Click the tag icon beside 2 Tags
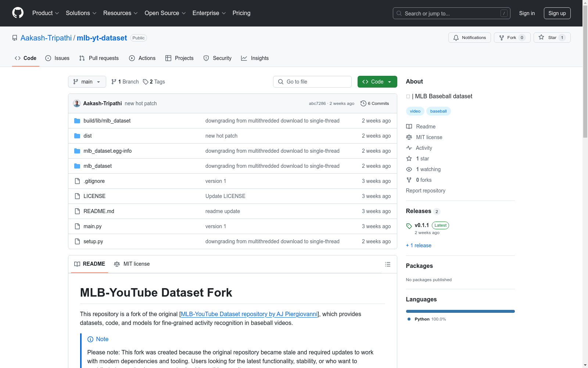Screen dimensions: 588x368 [x=146, y=82]
